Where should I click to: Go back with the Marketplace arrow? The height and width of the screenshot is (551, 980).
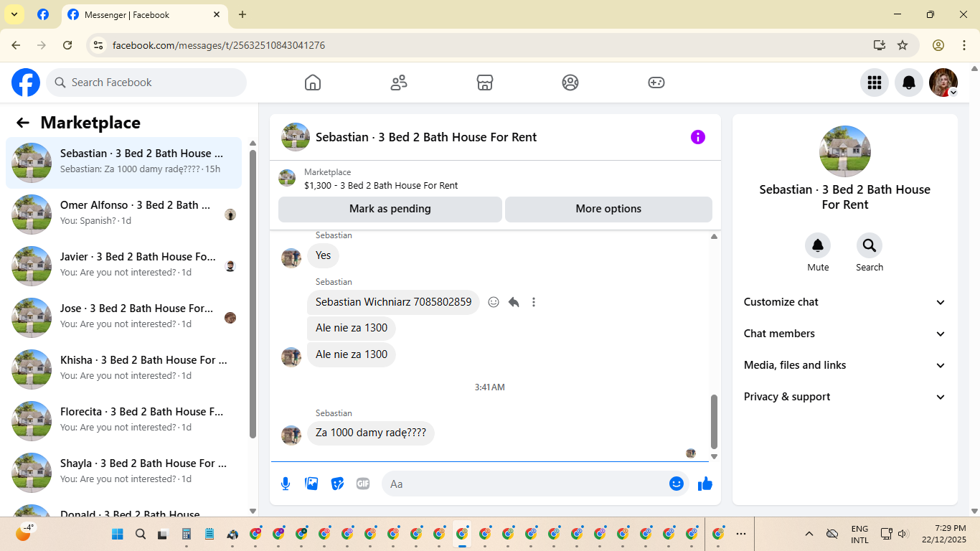[x=23, y=123]
